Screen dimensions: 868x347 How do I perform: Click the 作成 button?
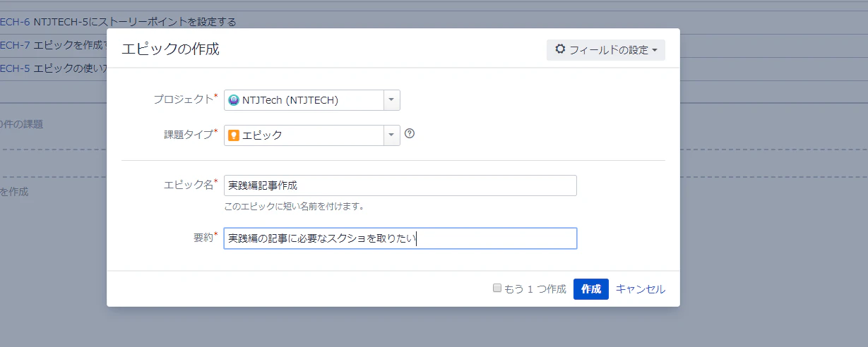[591, 289]
